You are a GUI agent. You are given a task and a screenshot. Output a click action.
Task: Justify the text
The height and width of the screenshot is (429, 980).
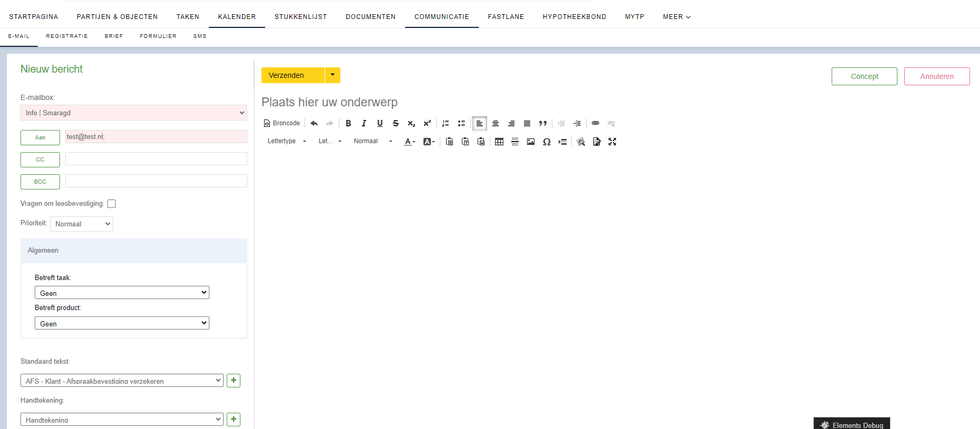tap(527, 123)
